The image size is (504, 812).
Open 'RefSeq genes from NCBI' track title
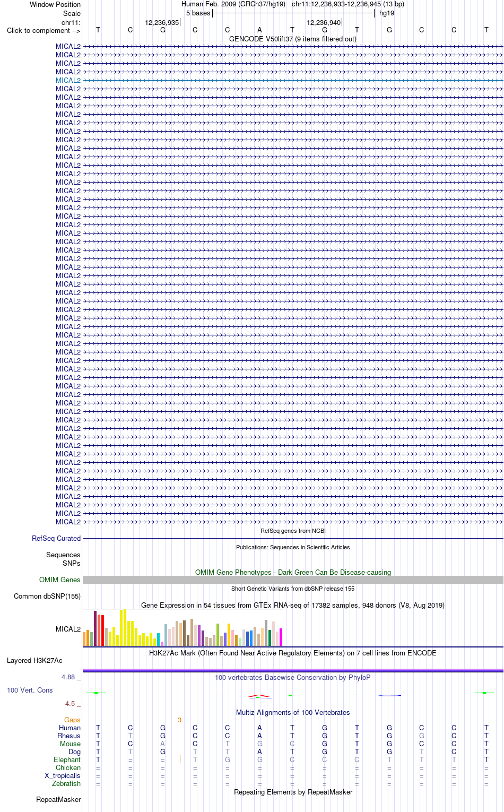pyautogui.click(x=293, y=531)
